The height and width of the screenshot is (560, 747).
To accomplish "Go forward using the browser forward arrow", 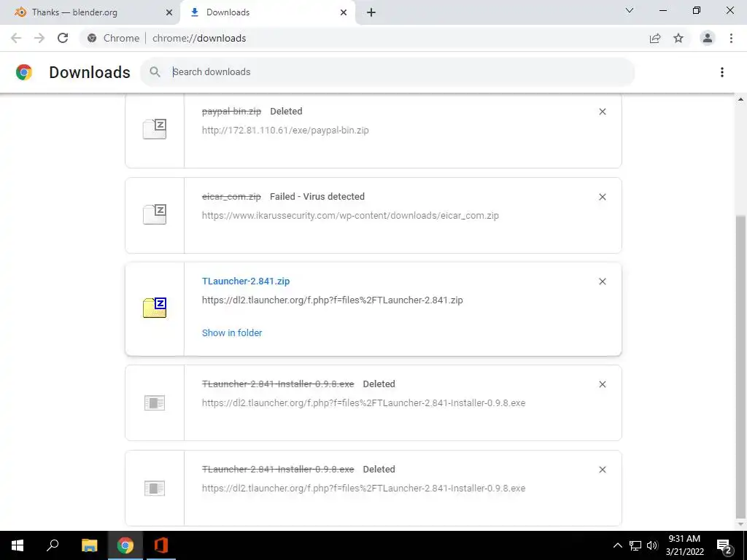I will pos(39,38).
